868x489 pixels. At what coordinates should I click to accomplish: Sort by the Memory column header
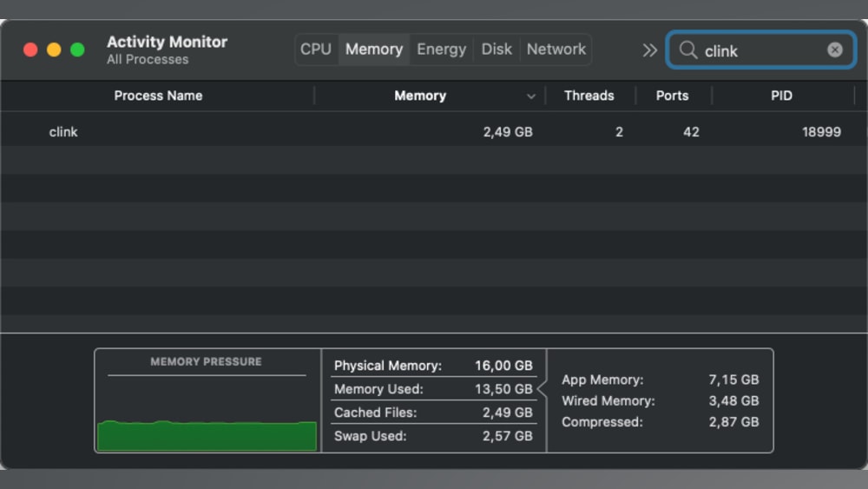tap(419, 96)
